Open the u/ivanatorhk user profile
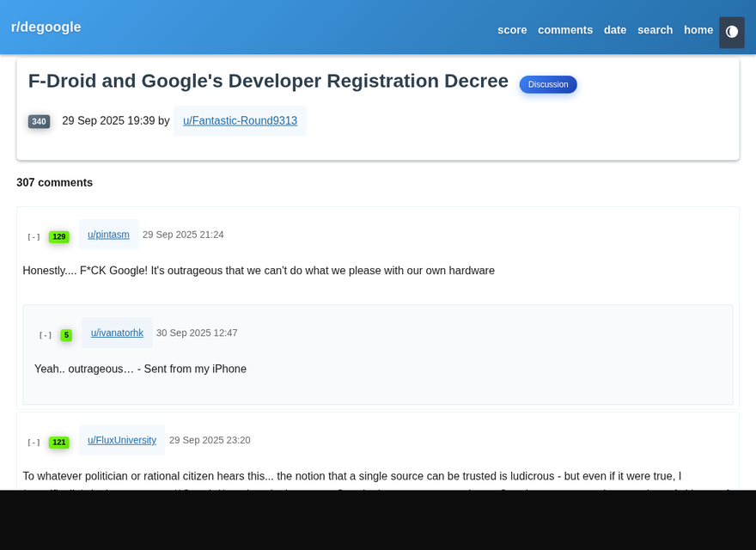The width and height of the screenshot is (756, 550). click(117, 333)
